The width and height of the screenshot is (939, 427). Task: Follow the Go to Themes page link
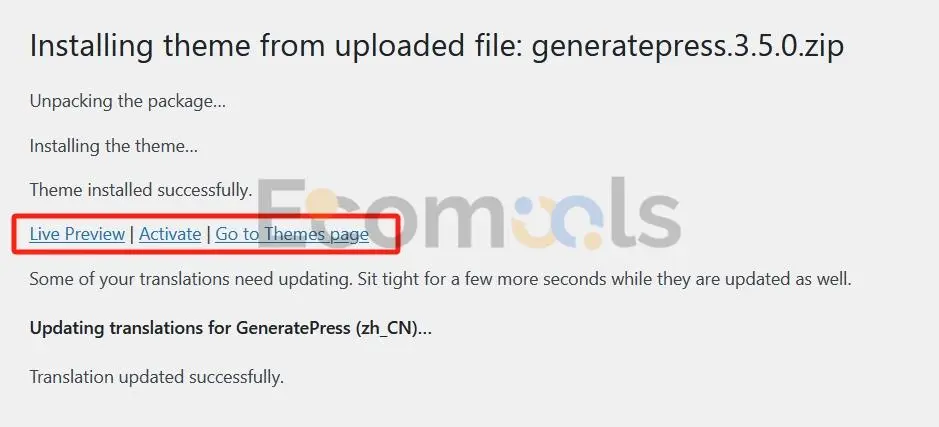pos(292,234)
